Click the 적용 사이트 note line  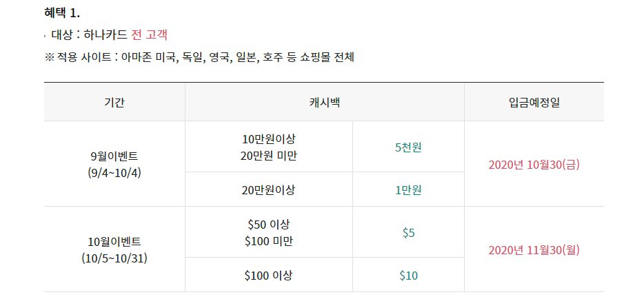(x=199, y=56)
